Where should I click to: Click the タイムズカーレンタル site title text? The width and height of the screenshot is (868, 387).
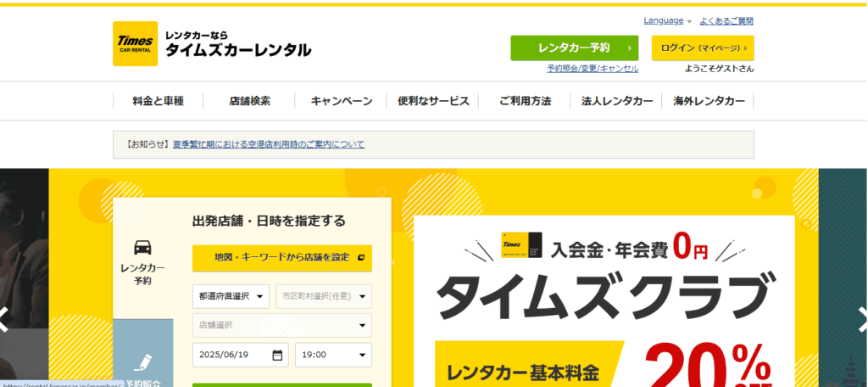pyautogui.click(x=238, y=50)
